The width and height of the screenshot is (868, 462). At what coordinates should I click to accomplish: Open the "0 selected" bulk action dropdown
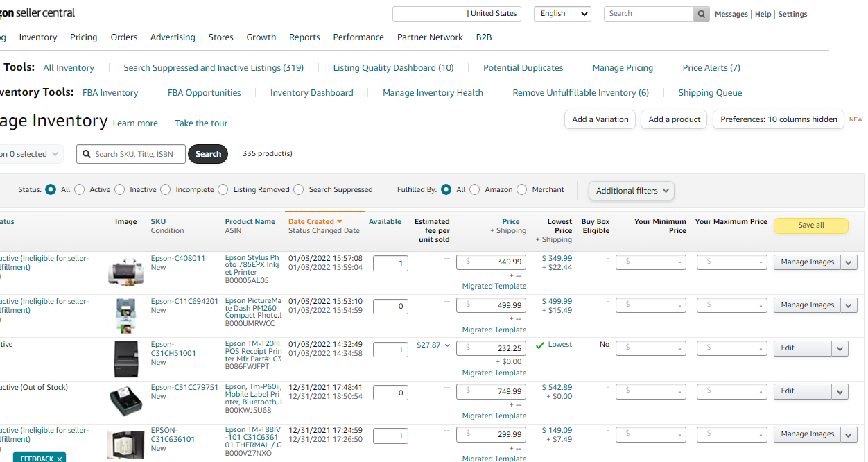(x=31, y=154)
